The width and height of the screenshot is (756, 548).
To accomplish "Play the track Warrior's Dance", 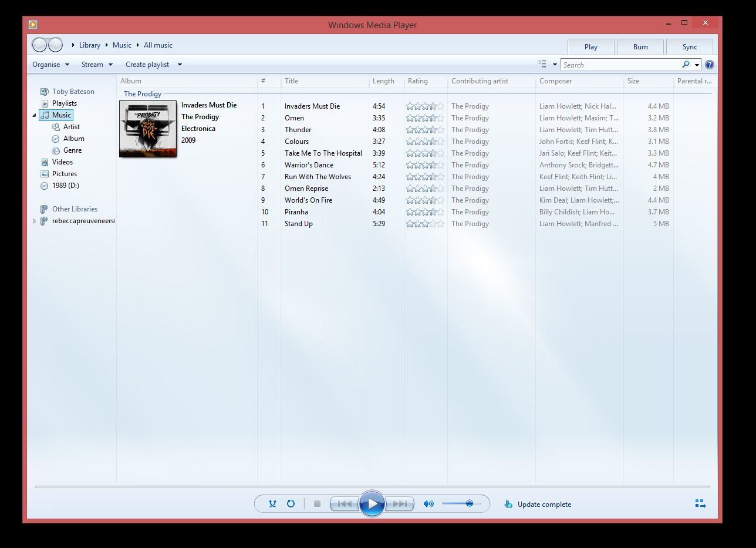I will [x=309, y=164].
